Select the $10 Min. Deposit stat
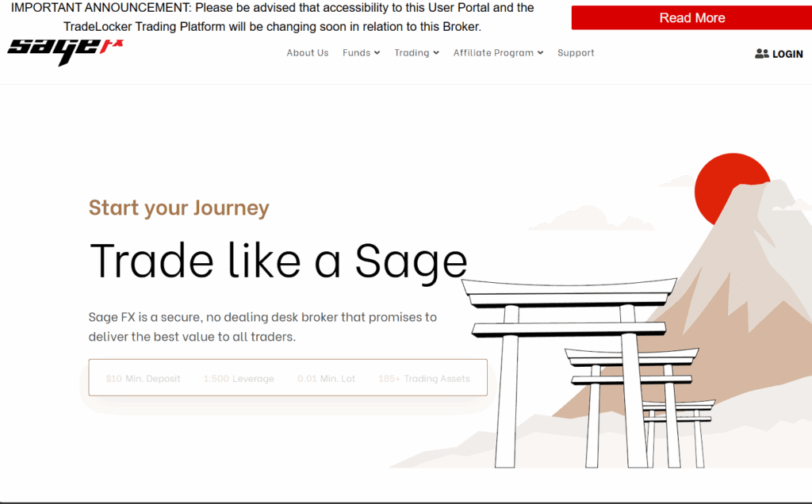Screen dimensions: 812x504 pos(143,379)
